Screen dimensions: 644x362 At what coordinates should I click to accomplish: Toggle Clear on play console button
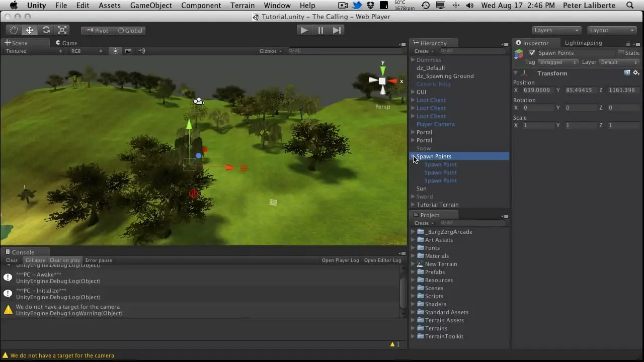tap(64, 260)
